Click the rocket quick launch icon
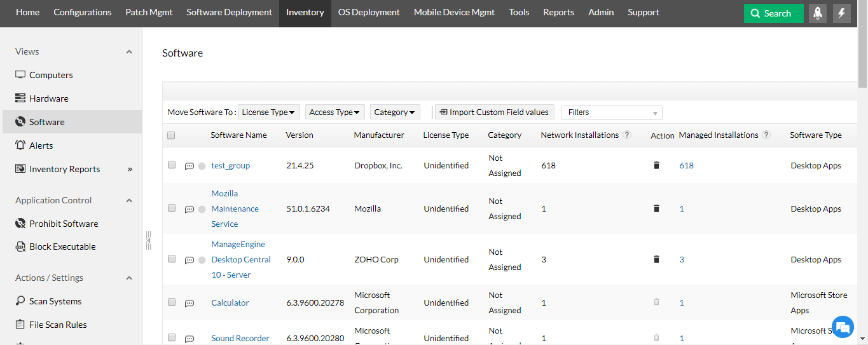The height and width of the screenshot is (345, 868). (x=818, y=13)
